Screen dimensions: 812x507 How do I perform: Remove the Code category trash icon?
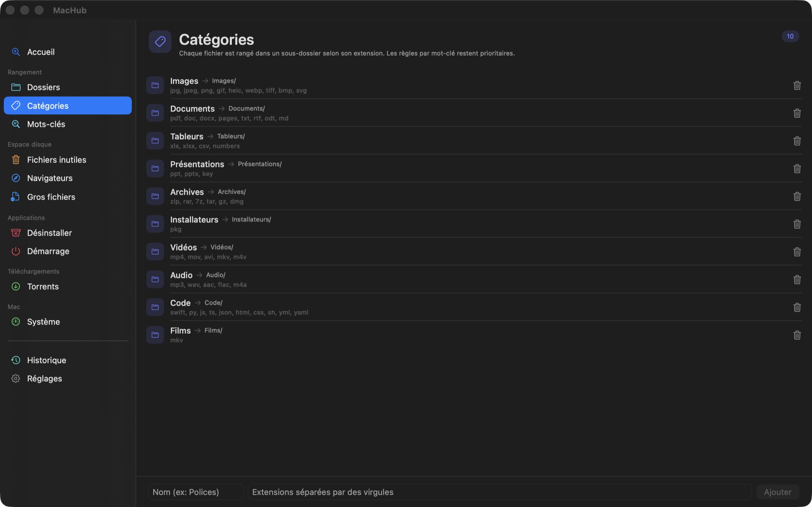tap(797, 307)
